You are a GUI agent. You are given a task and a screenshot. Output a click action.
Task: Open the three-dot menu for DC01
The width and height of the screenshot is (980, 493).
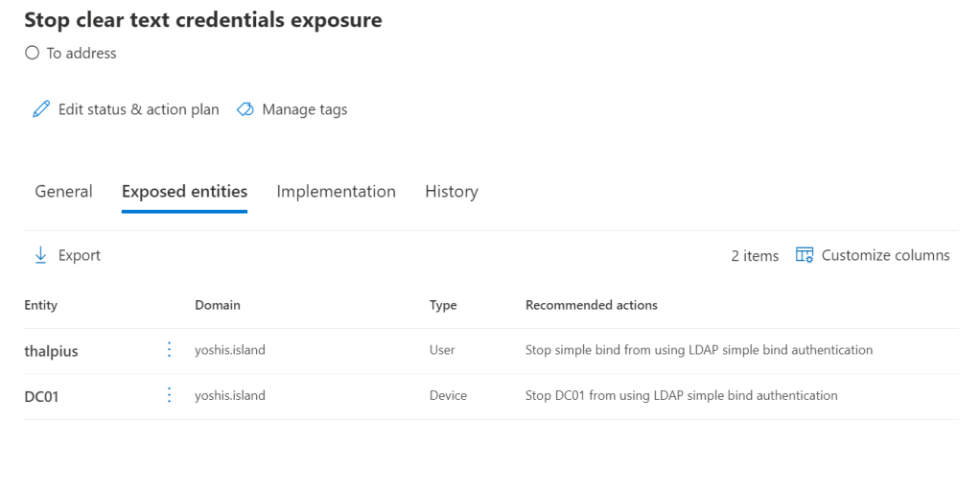[x=169, y=395]
